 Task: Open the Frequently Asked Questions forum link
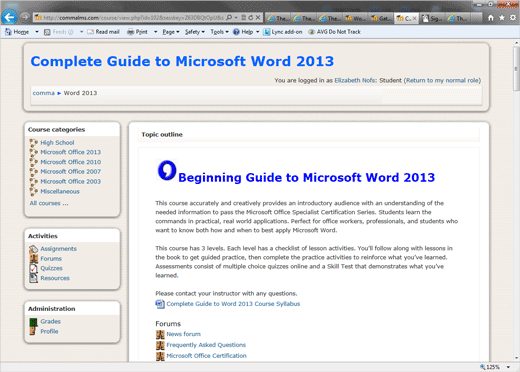click(x=206, y=345)
